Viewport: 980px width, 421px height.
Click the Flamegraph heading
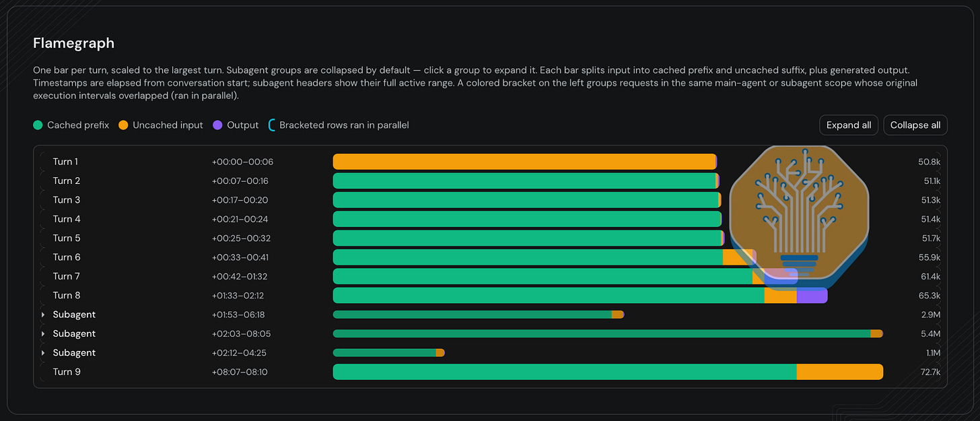click(74, 43)
